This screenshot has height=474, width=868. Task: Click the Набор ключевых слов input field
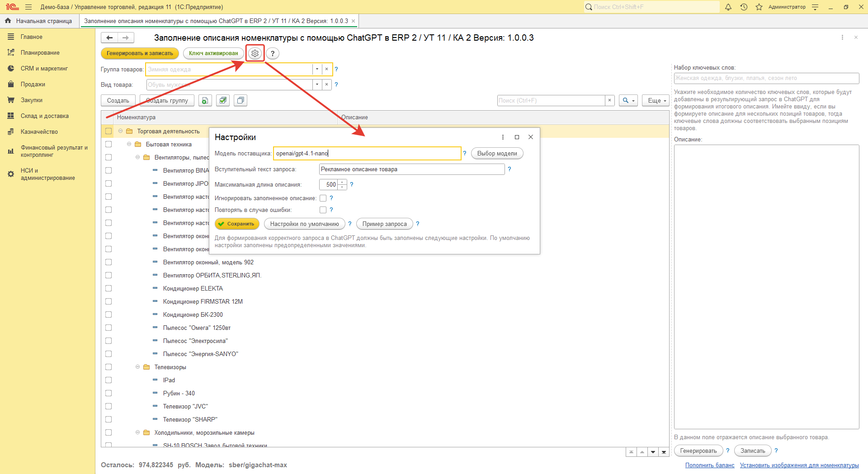[x=766, y=78]
